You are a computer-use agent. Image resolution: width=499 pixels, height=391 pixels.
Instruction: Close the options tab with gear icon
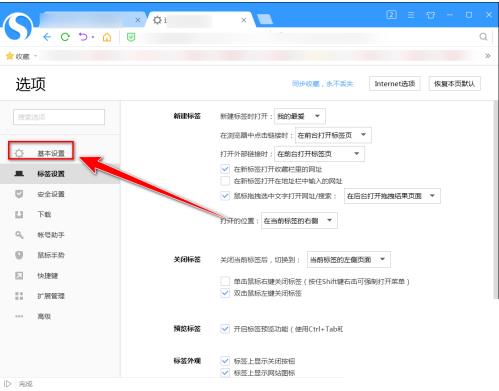(x=244, y=20)
